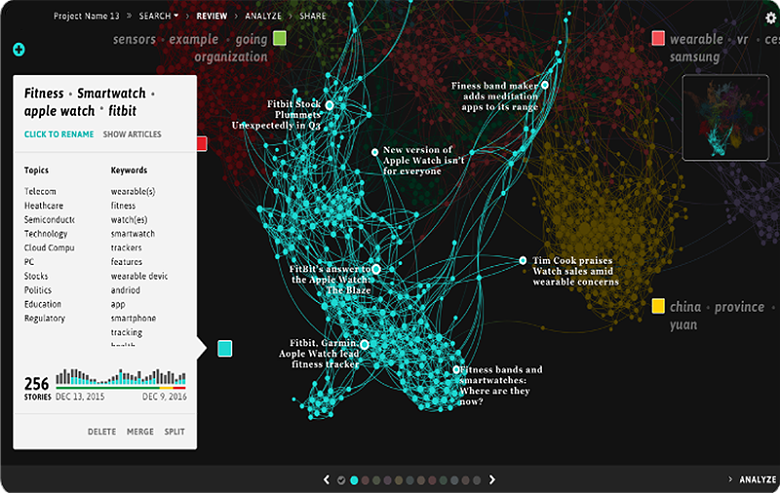Viewport: 780px width, 493px height.
Task: Open the network overview minimap thumbnail
Action: click(725, 117)
